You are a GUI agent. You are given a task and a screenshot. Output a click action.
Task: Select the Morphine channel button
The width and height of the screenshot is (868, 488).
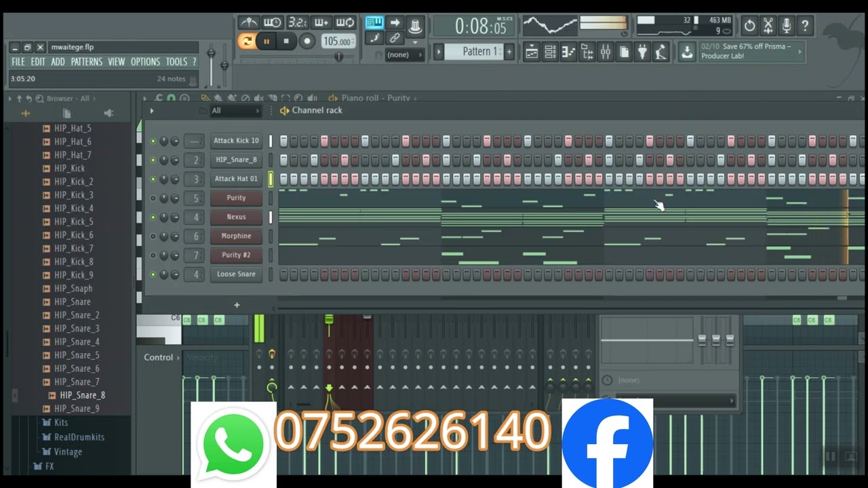point(236,236)
